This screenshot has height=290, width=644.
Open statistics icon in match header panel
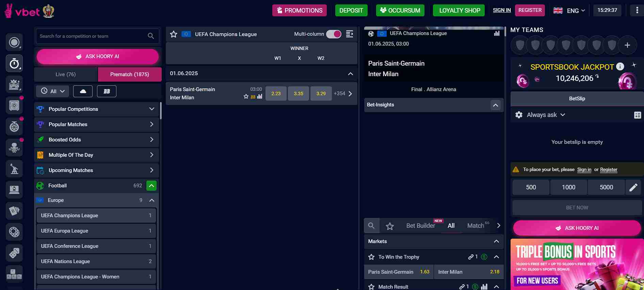[497, 33]
